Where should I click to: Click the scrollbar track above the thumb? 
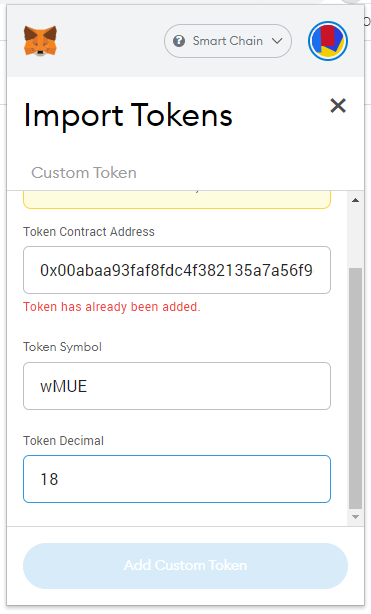pyautogui.click(x=355, y=237)
